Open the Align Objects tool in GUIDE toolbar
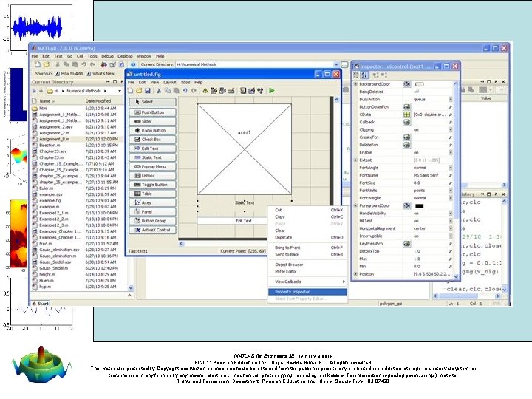The width and height of the screenshot is (532, 399). point(205,91)
